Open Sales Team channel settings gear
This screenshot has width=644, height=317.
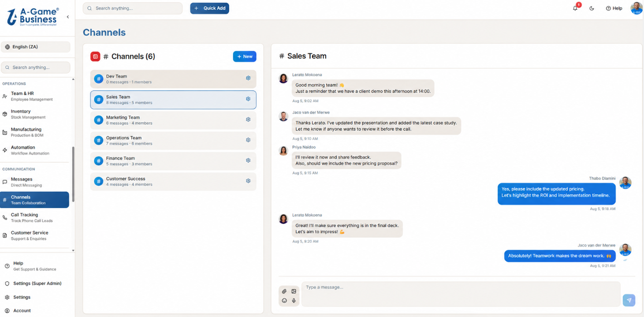248,99
